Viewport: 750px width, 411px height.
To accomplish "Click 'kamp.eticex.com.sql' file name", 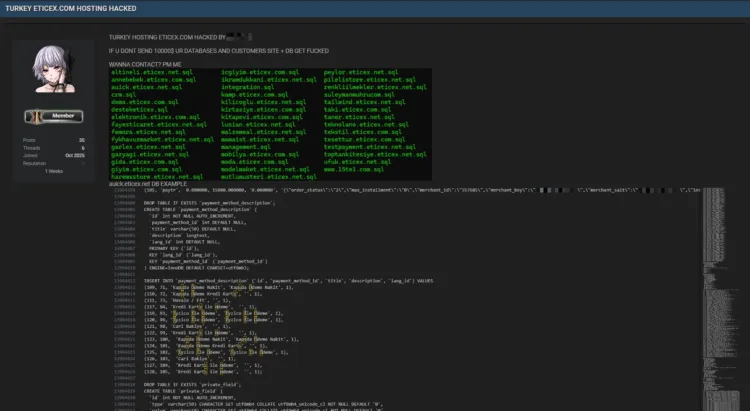I will coord(254,95).
